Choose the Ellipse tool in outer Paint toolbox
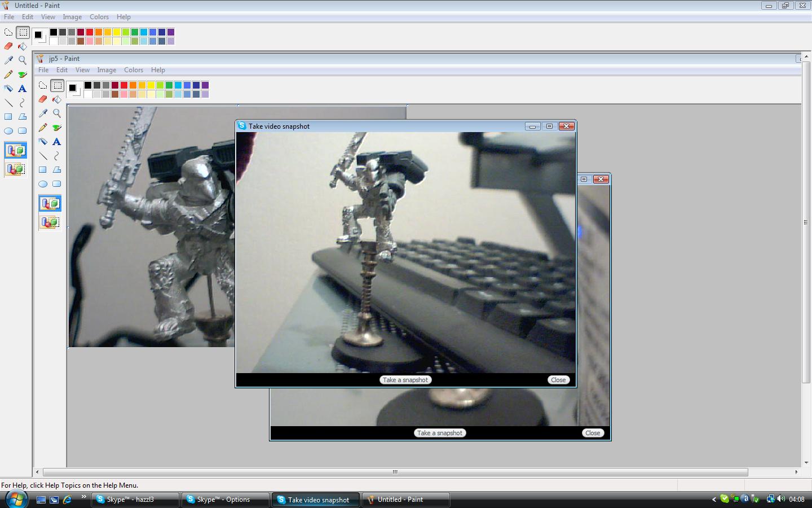Screen dimensions: 812x508 8,131
